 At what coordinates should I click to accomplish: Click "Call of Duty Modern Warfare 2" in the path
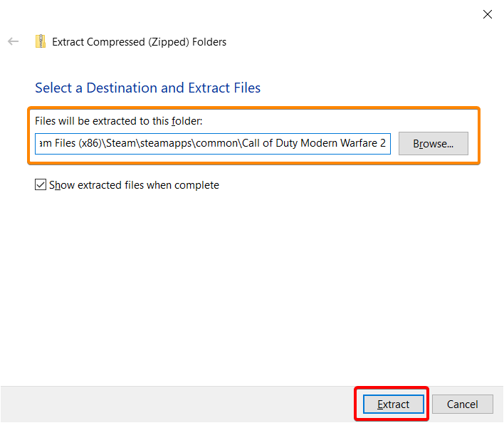(314, 143)
